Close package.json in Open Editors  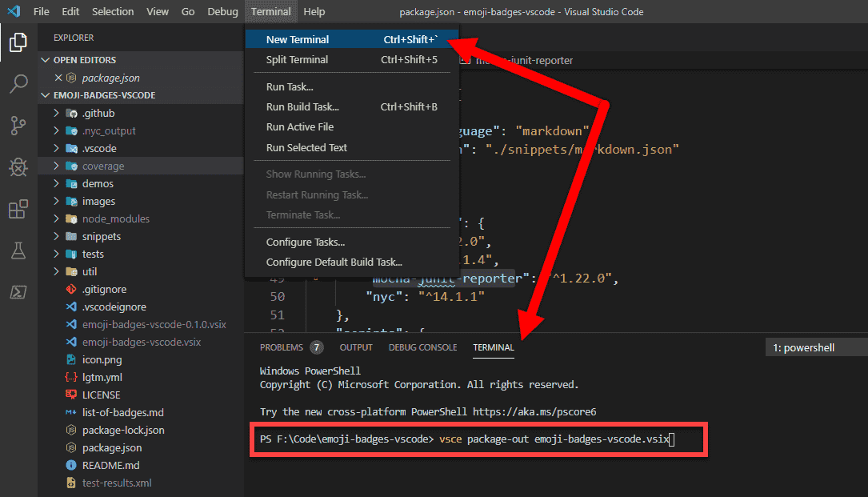click(x=58, y=78)
